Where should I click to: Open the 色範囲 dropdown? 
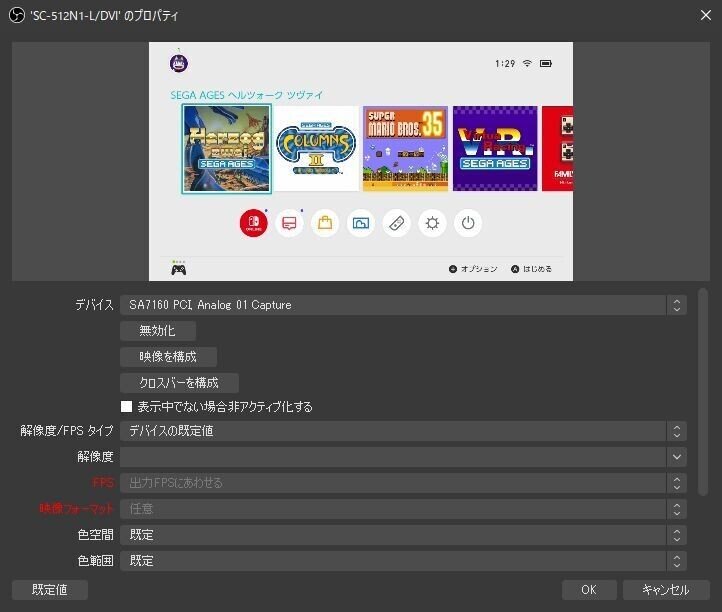[403, 560]
